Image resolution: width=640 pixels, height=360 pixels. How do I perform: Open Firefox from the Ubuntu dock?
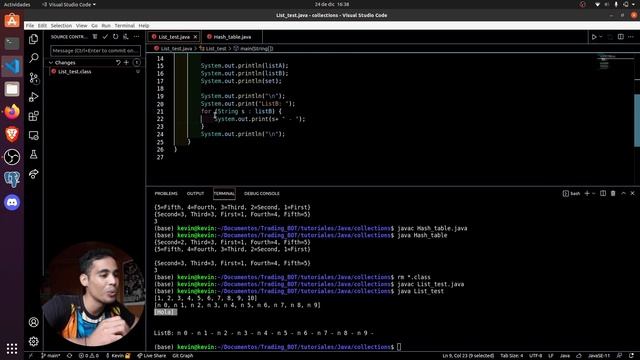12,111
